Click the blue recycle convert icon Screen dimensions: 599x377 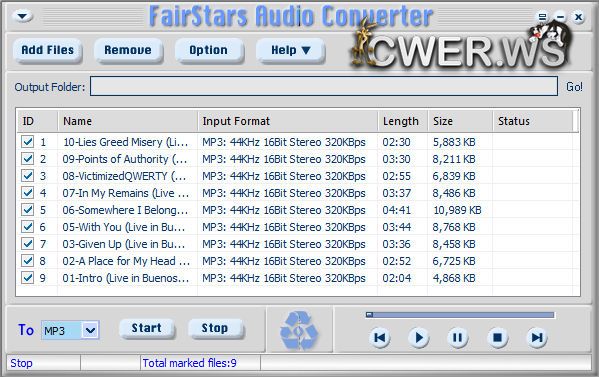[299, 331]
